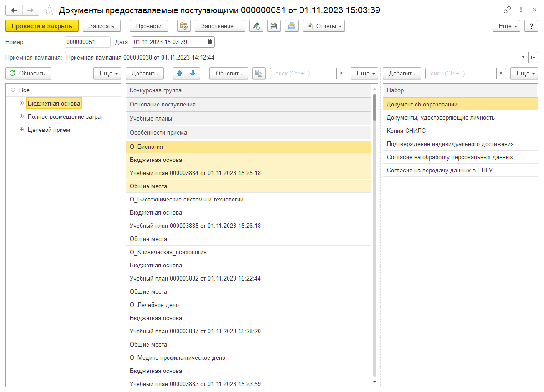Click Учебный план 000003882 row

(x=249, y=278)
